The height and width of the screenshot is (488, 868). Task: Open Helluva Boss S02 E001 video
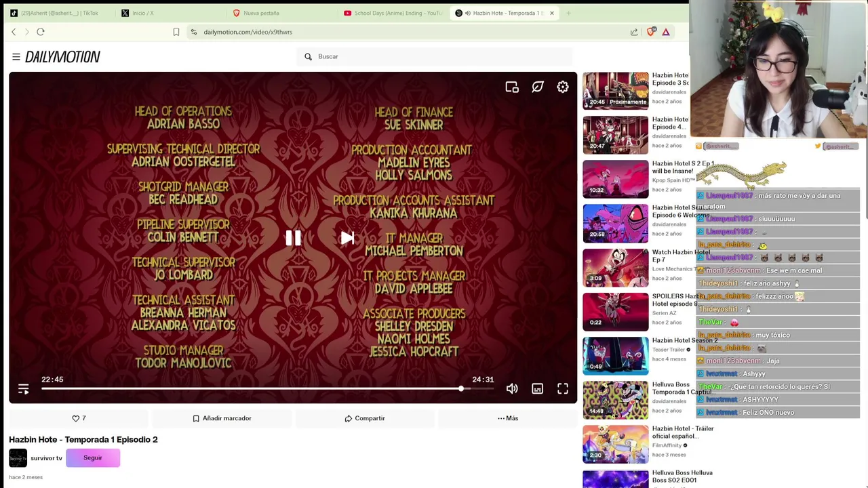point(616,479)
